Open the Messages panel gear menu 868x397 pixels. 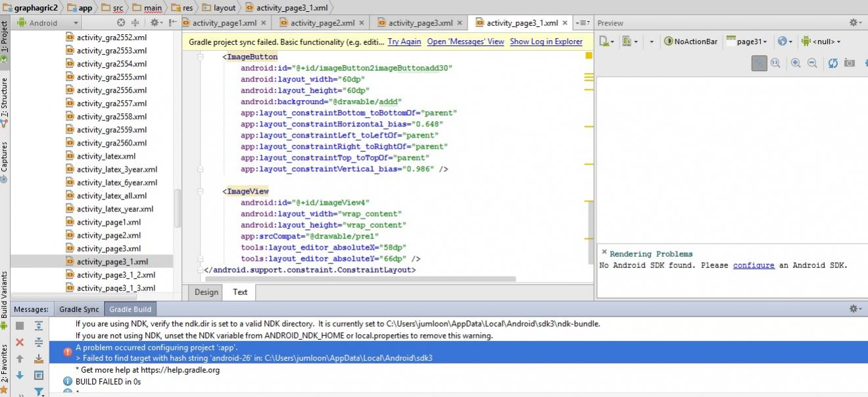(856, 308)
